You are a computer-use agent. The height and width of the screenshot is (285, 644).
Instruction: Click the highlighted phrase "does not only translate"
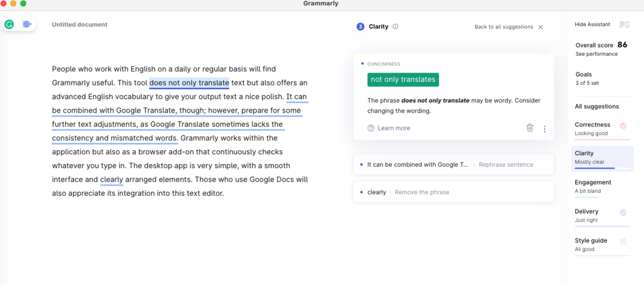[189, 83]
